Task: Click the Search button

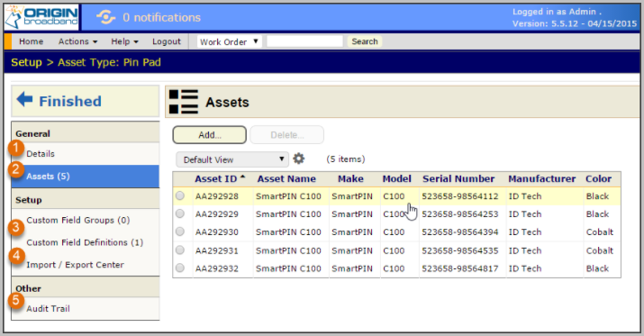Action: click(x=365, y=41)
